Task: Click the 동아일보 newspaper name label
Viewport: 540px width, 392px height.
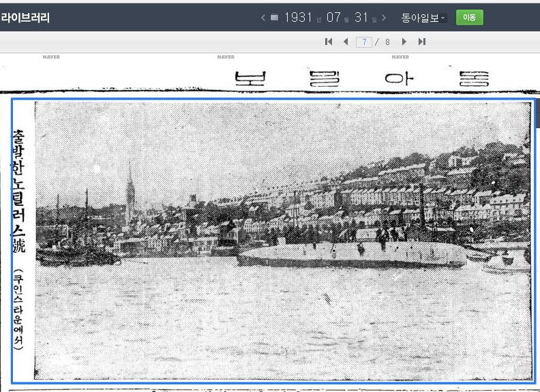Action: pyautogui.click(x=419, y=18)
